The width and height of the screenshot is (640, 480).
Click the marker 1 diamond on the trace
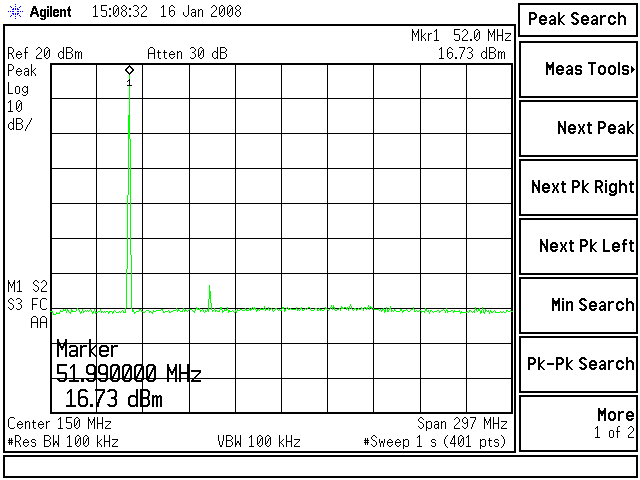[x=129, y=70]
